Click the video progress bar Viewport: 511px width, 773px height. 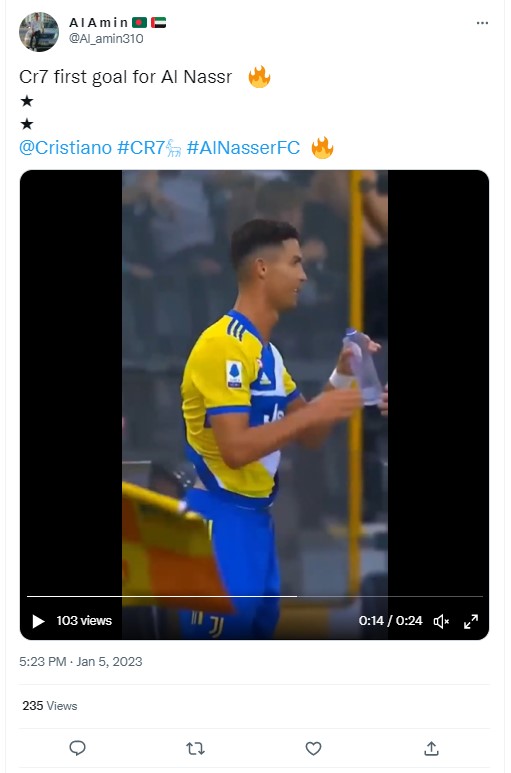(x=254, y=596)
